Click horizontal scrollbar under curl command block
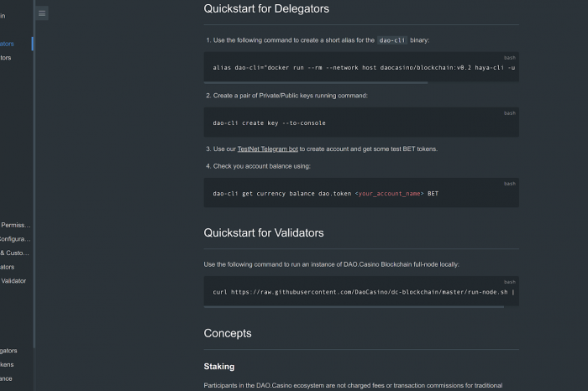Viewport: 588px width, 391px height. pos(354,307)
